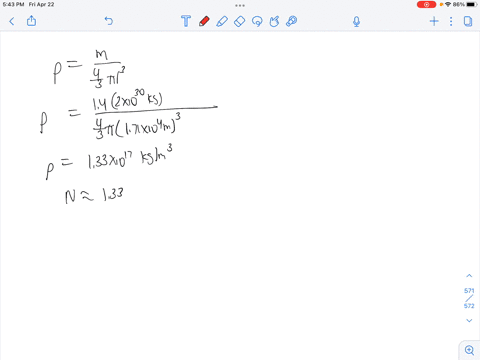Viewport: 480px width, 360px height.
Task: Open the page view icon
Action: 468,21
